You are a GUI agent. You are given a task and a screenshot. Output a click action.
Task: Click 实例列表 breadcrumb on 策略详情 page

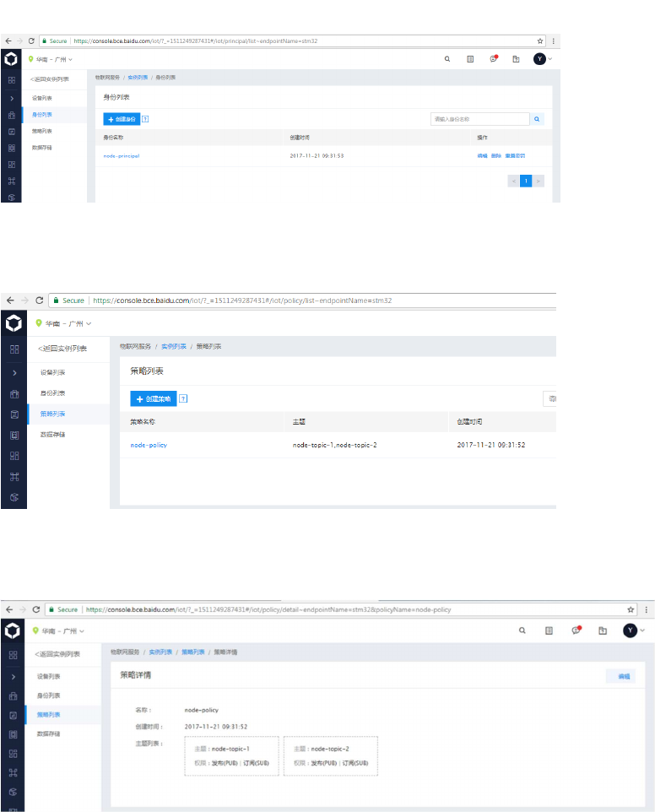click(160, 652)
